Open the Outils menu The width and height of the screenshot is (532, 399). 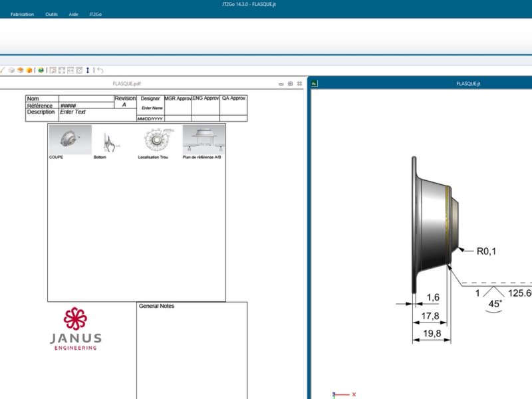pos(52,14)
